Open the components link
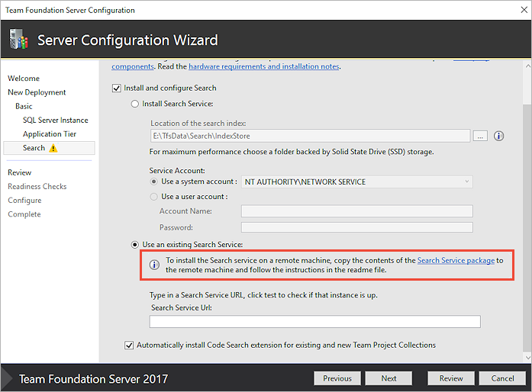The width and height of the screenshot is (532, 392). point(133,66)
